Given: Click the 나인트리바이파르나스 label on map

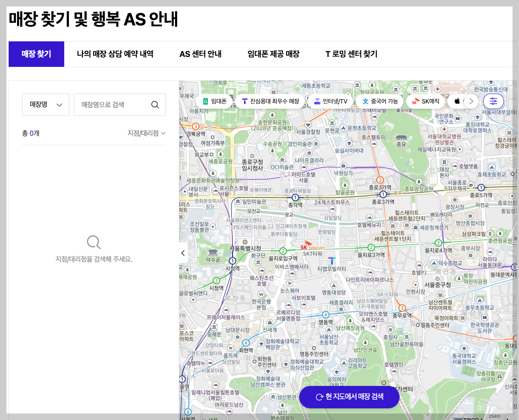Looking at the screenshot, I should tap(370, 279).
